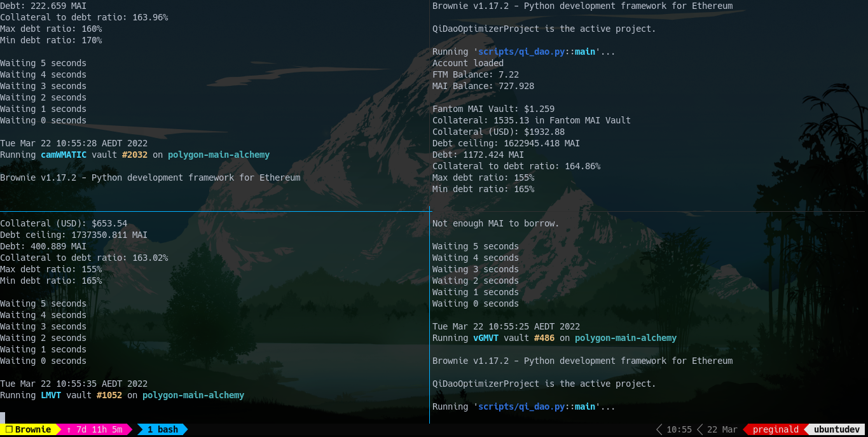Click 'Waiting 5 seconds' below 'Not enough MAI'
Image resolution: width=868 pixels, height=437 pixels.
476,246
